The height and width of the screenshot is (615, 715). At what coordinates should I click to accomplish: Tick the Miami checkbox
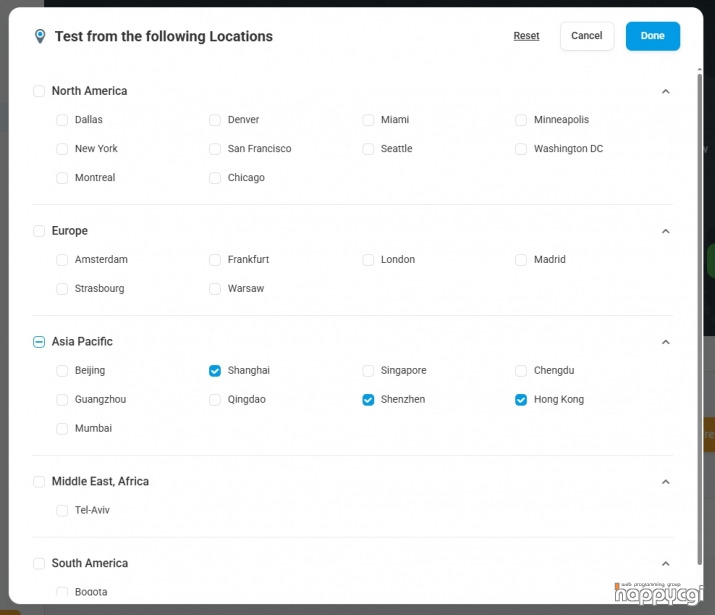(368, 120)
